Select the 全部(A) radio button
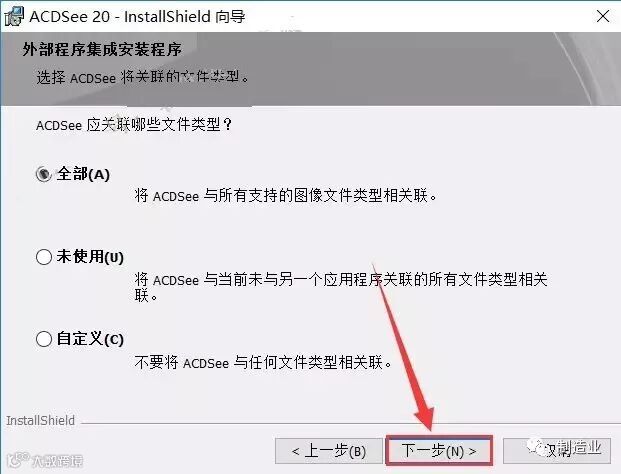Screen dimensions: 621x474 pos(44,174)
